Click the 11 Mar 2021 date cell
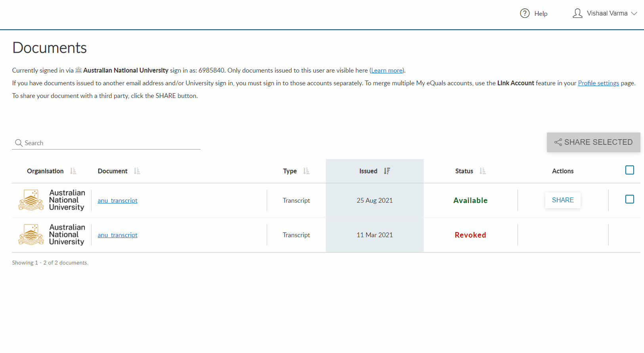 [x=375, y=235]
